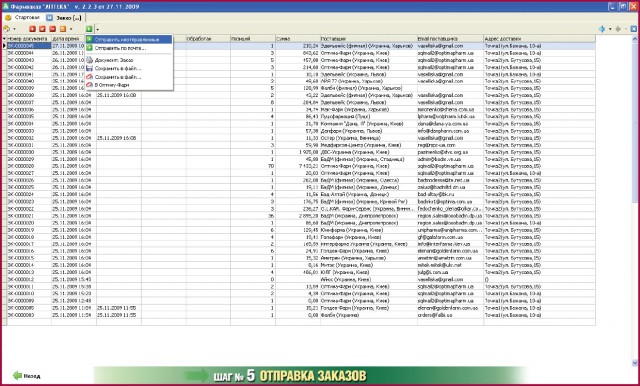Expand the dropdown arrow beside the orange icon
This screenshot has width=640, height=386.
tap(71, 29)
